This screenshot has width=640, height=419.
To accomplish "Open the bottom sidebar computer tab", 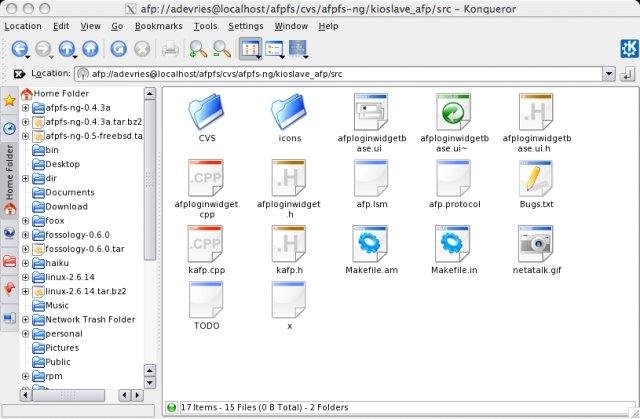I will pyautogui.click(x=9, y=317).
